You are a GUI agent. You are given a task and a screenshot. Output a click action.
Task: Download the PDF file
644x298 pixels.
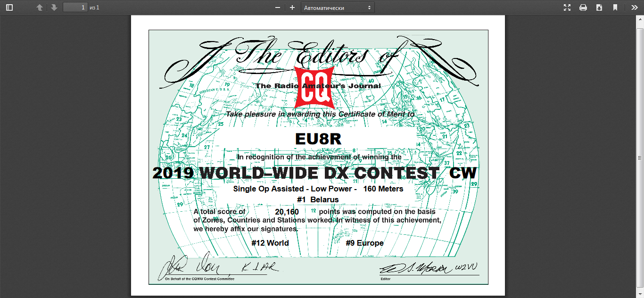[599, 8]
